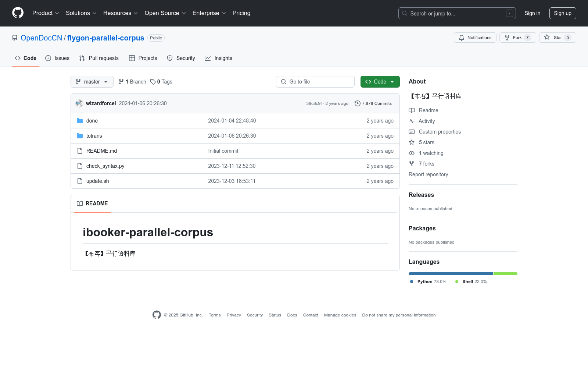Click the README.md file icon
This screenshot has width=588, height=368.
[x=80, y=151]
